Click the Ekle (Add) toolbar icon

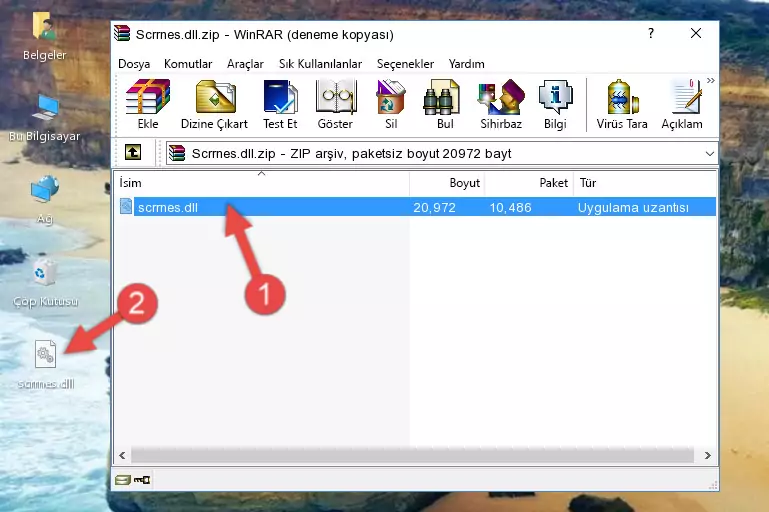click(x=148, y=104)
